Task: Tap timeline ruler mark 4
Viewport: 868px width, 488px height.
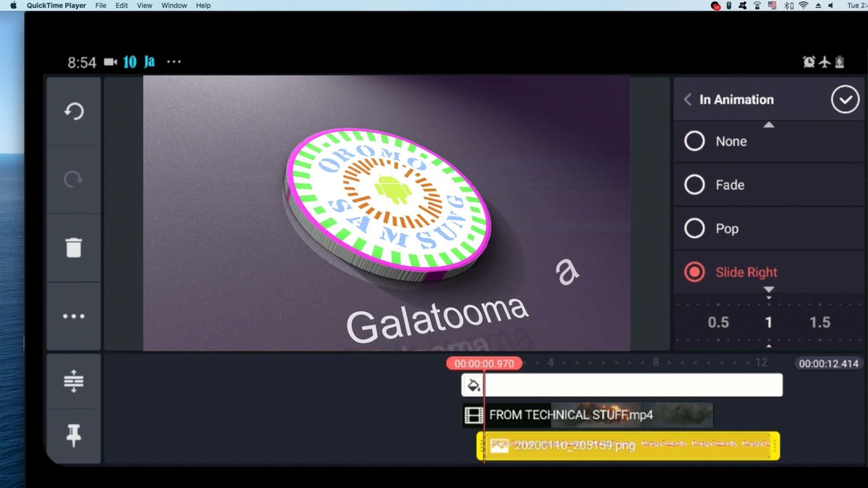Action: point(550,363)
